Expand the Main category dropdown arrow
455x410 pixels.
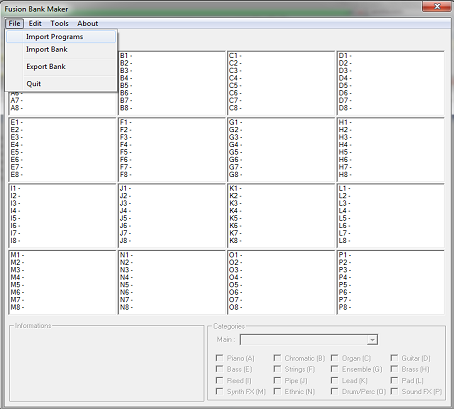pyautogui.click(x=372, y=340)
